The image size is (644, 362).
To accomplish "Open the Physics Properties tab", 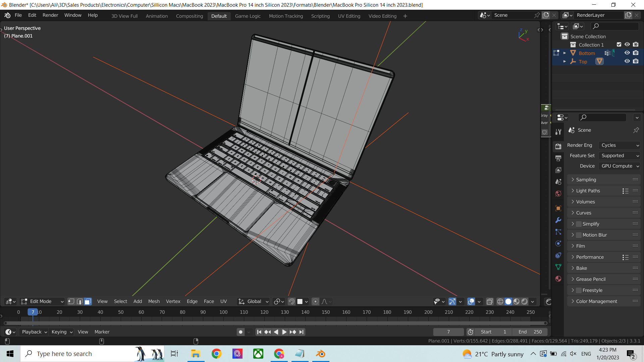I will coord(558,244).
